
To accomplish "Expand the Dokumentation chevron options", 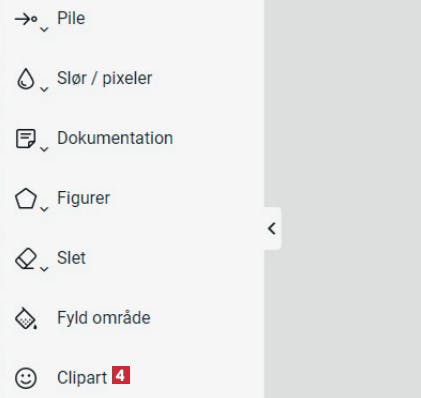I will pos(44,149).
